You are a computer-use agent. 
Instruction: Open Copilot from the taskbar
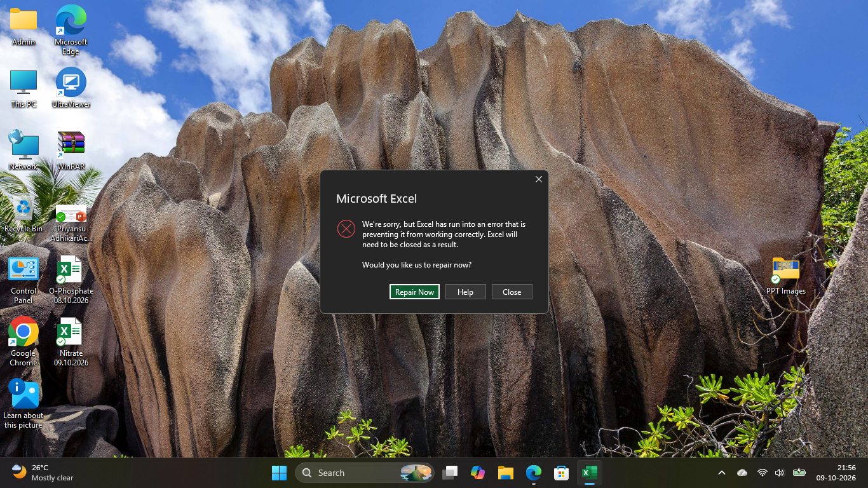pos(478,473)
